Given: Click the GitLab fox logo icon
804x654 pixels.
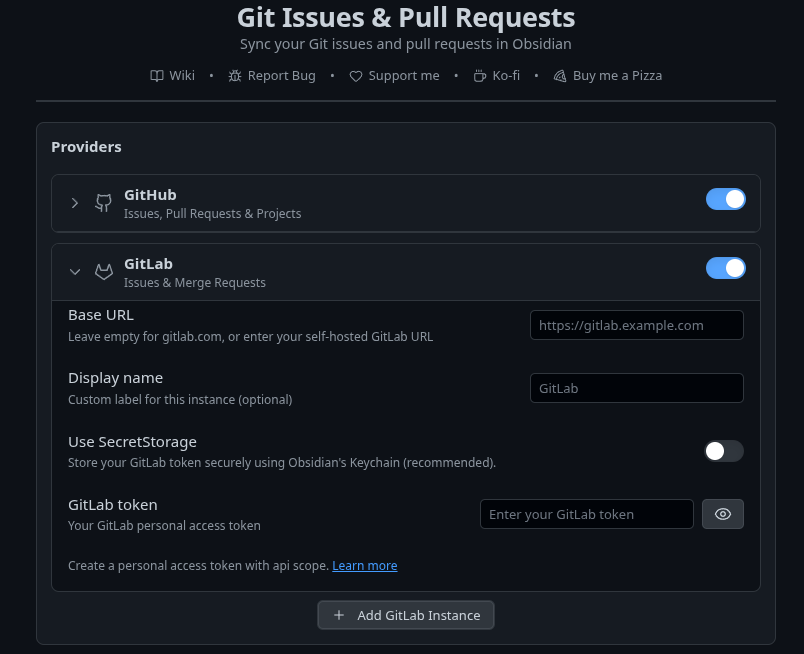Looking at the screenshot, I should pyautogui.click(x=104, y=272).
